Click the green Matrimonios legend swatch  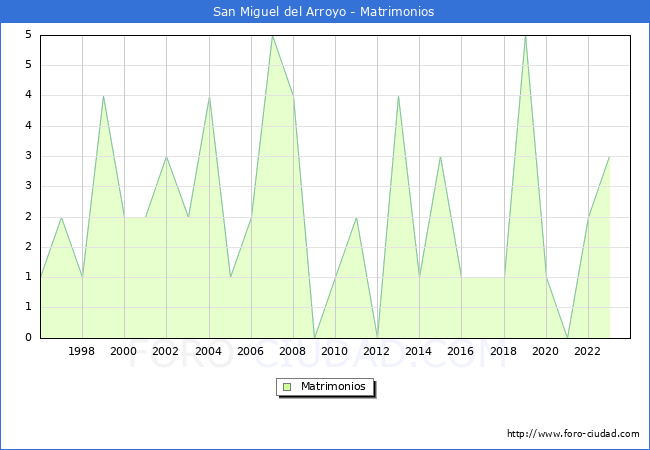click(x=286, y=386)
